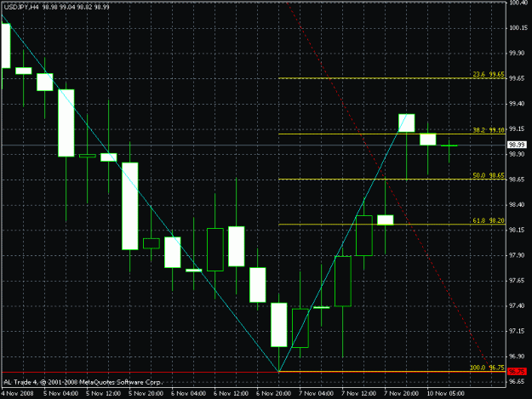Click the red 96.75 price tag

(x=517, y=372)
